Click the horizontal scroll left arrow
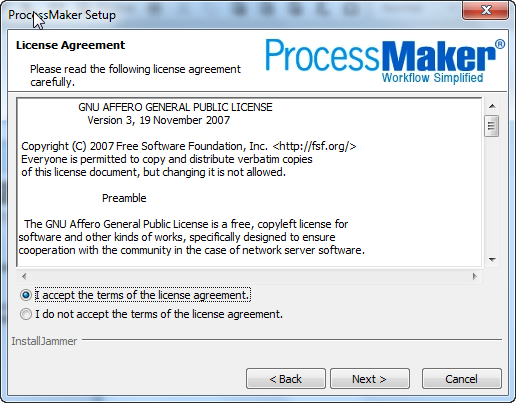Viewport: 516px width, 403px height. click(x=24, y=276)
